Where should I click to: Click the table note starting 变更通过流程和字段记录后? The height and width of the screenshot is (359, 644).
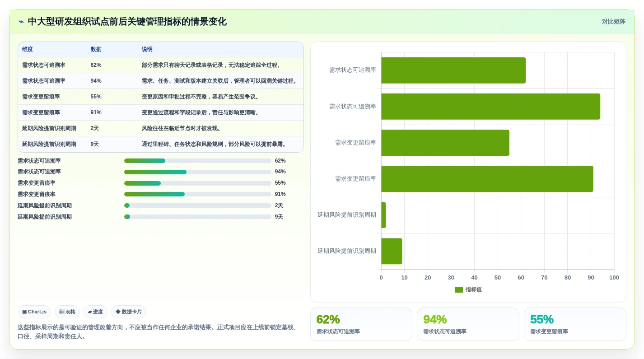click(x=201, y=112)
